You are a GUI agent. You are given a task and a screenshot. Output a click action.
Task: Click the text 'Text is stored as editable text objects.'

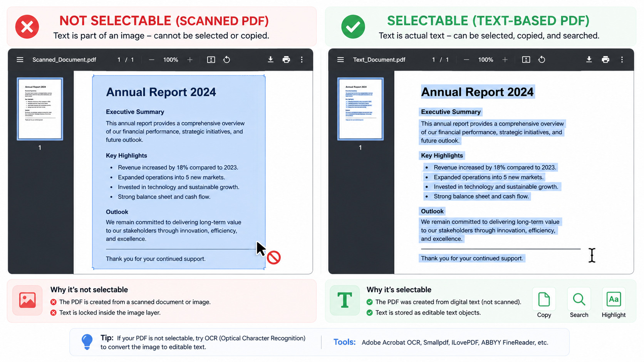(428, 313)
